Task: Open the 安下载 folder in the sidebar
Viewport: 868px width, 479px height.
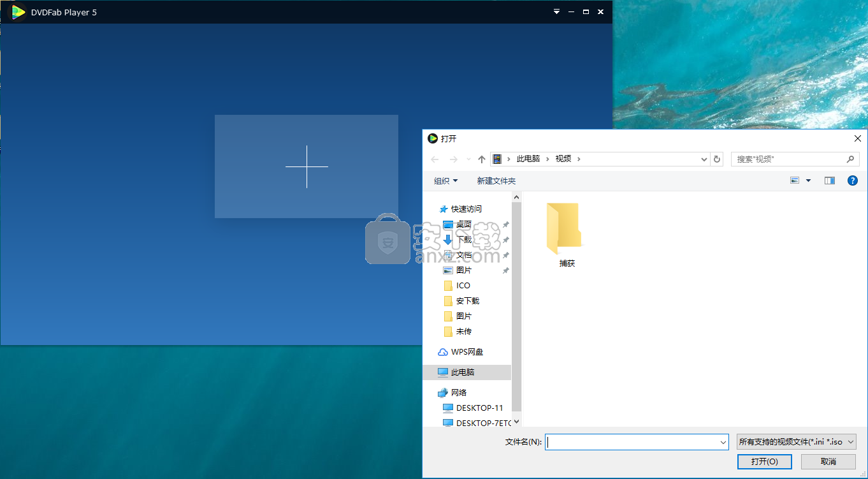Action: (468, 301)
